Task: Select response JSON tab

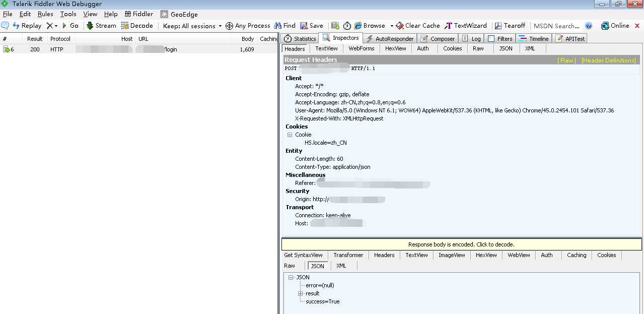Action: 317,266
